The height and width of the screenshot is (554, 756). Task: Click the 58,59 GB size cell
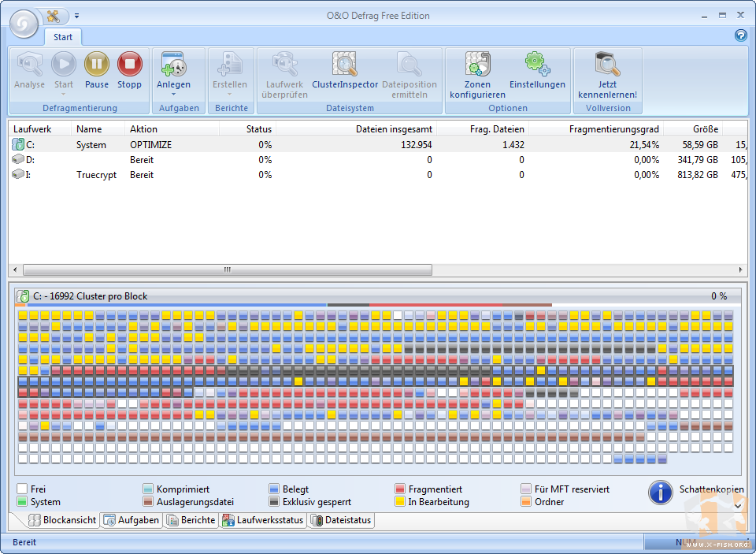[700, 145]
